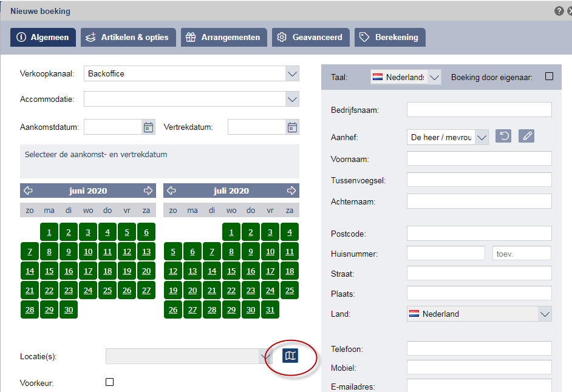572x392 pixels.
Task: Pick 30 juni 2020 in calendar
Action: tap(69, 309)
